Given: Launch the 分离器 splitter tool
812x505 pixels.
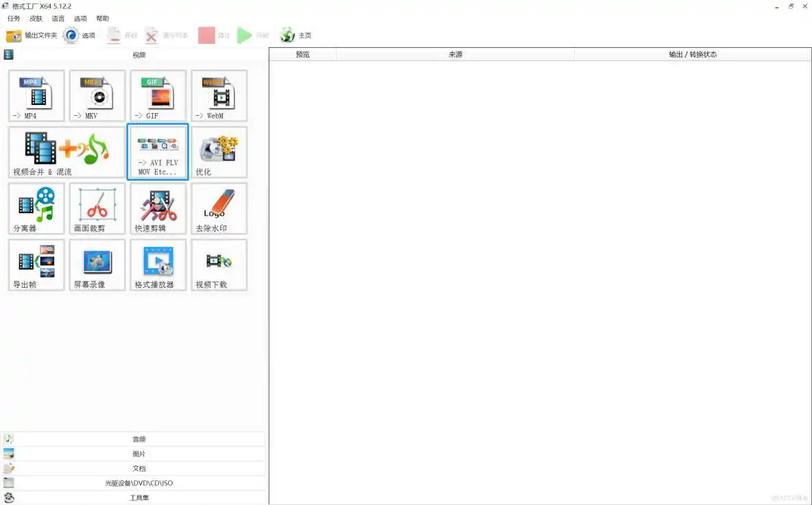Looking at the screenshot, I should tap(36, 208).
